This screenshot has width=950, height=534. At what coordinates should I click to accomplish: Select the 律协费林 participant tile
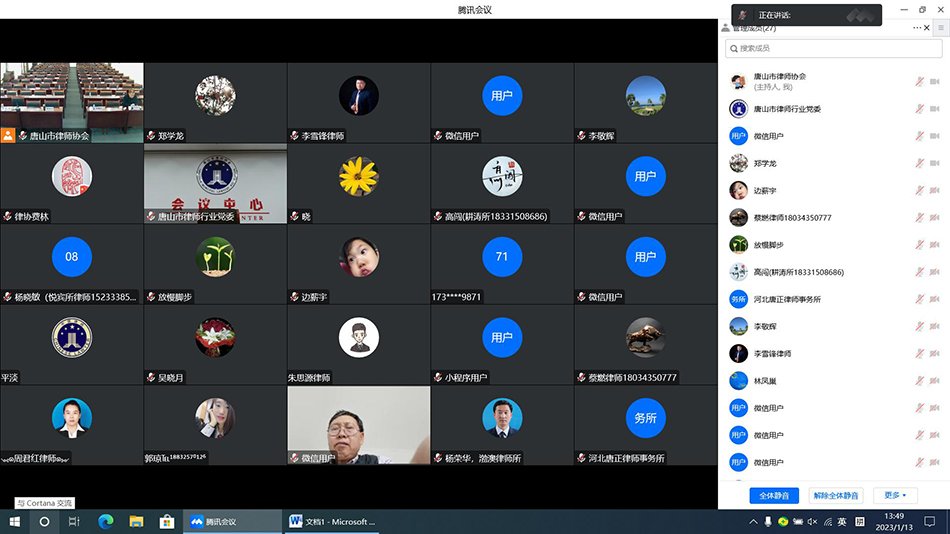coord(71,183)
